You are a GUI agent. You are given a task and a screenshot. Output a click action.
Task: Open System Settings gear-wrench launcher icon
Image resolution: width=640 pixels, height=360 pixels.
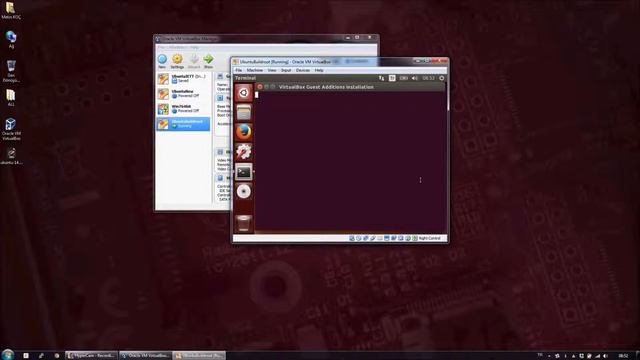point(244,152)
